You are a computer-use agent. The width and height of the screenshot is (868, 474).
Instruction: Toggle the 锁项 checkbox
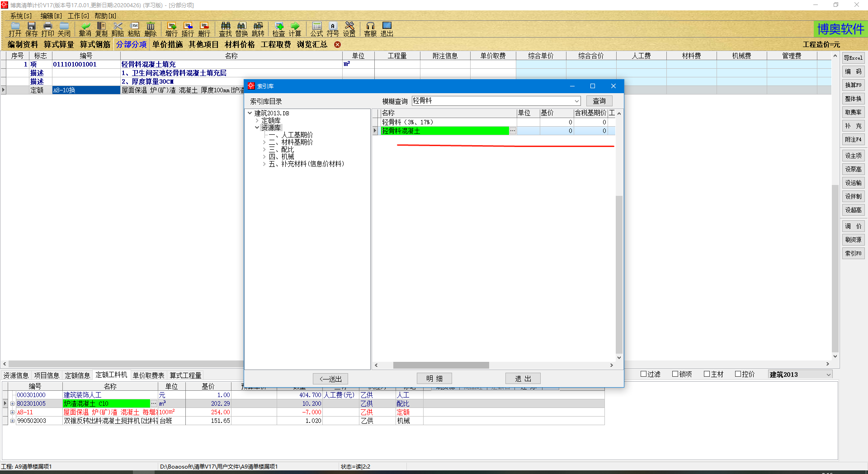pos(675,374)
